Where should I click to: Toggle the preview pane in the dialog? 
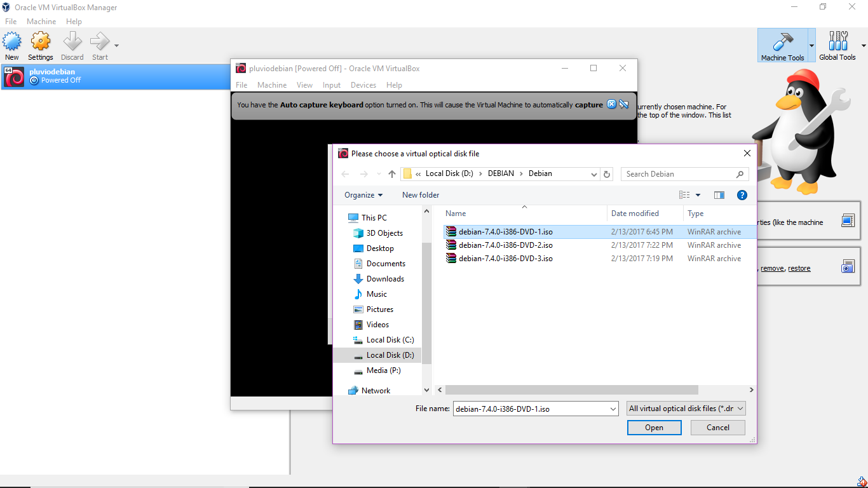pos(719,195)
